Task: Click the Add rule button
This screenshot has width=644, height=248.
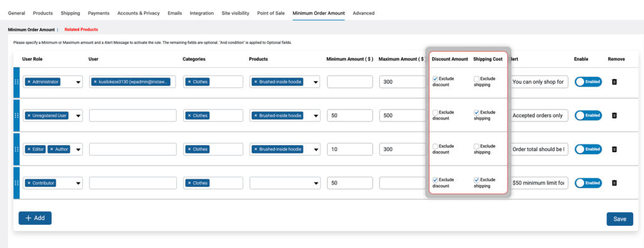Action: (x=35, y=218)
